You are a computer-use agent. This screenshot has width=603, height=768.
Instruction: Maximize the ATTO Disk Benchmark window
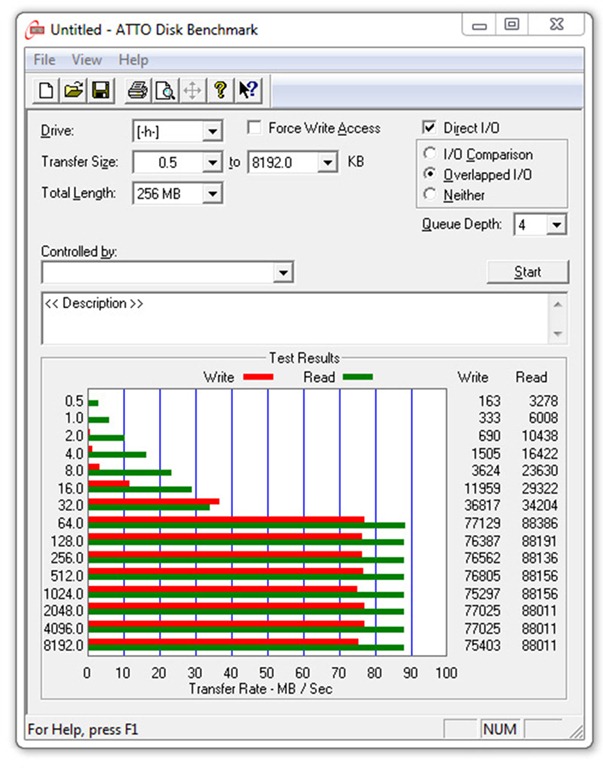point(512,24)
